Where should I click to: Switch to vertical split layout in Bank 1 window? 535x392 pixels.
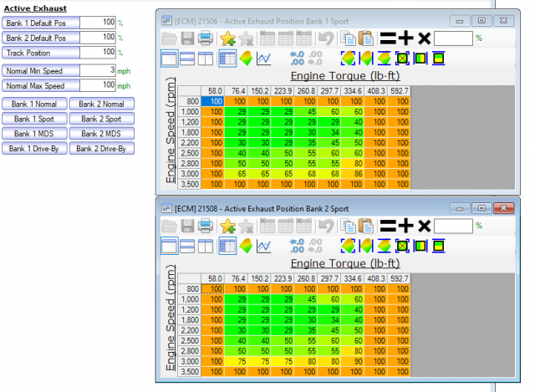206,59
